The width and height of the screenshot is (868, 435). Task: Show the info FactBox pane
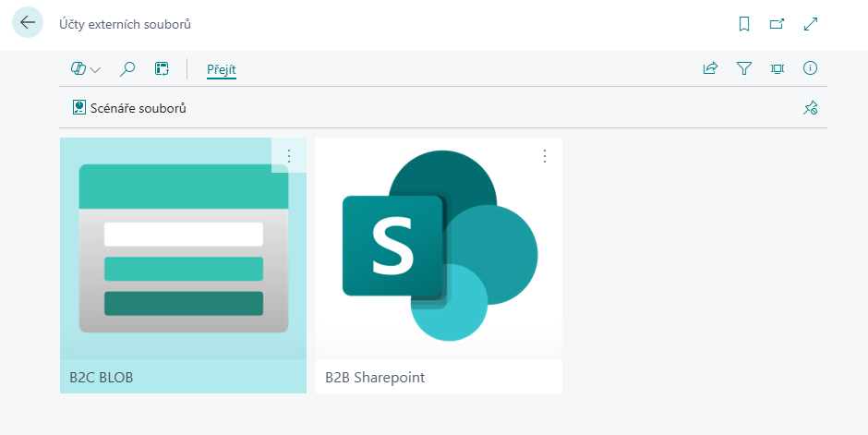coord(811,68)
